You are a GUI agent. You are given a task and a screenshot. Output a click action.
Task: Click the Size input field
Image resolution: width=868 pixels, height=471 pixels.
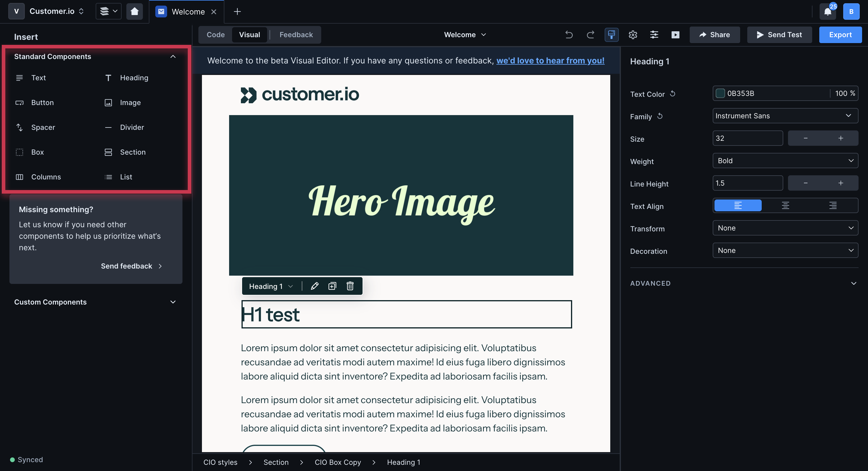(747, 138)
